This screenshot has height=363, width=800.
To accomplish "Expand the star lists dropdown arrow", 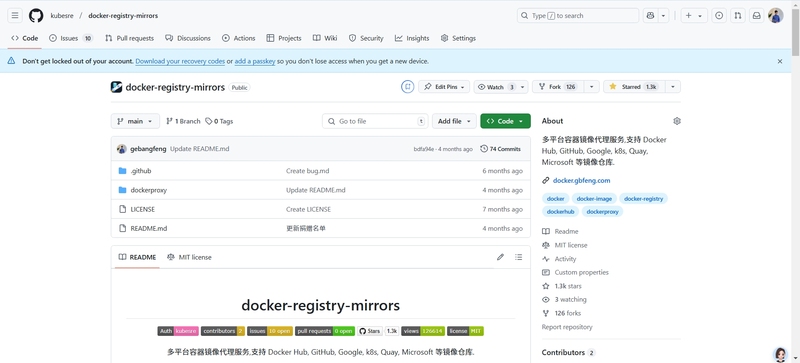I will [x=672, y=87].
